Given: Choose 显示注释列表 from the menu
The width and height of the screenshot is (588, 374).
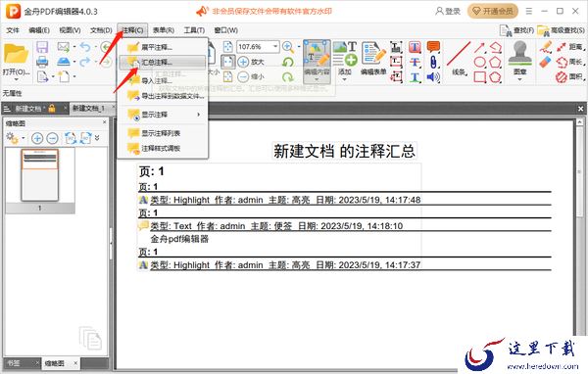Looking at the screenshot, I should 163,133.
